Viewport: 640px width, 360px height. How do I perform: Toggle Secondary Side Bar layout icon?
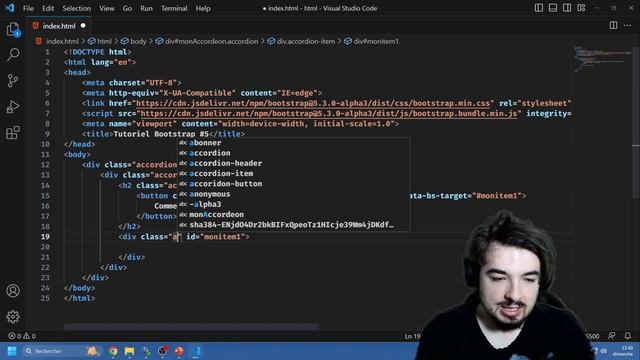coord(567,8)
